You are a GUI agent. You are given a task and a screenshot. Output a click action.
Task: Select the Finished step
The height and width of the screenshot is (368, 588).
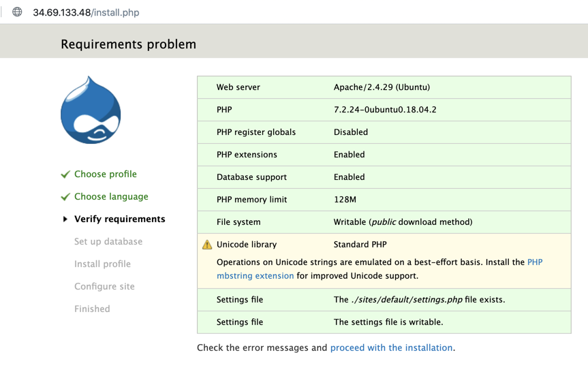click(92, 309)
